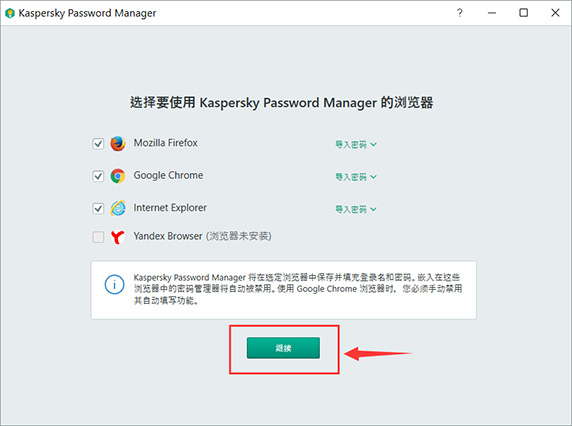Select the Google Chrome label text
This screenshot has width=572, height=426.
pos(168,175)
